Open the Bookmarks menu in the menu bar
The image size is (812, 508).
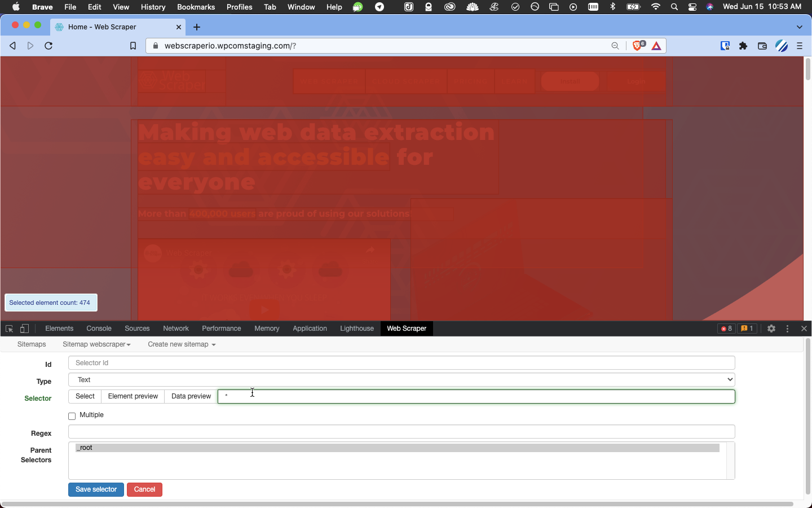196,7
